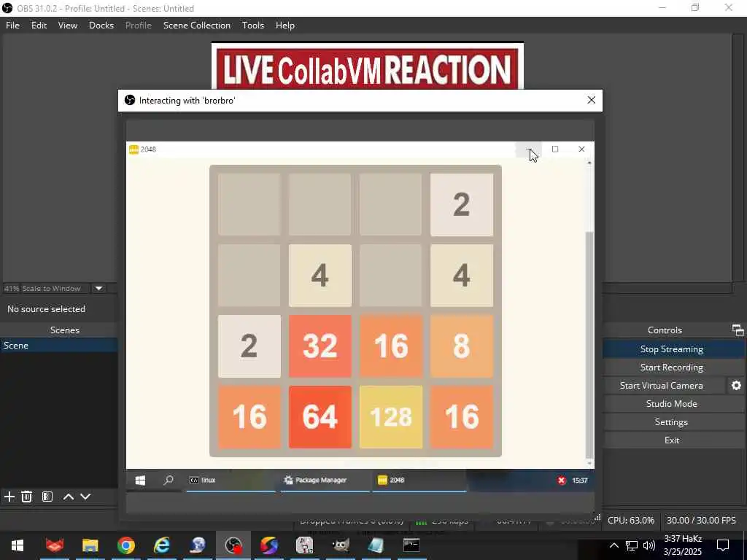Move the scene up with the up arrow

point(68,497)
